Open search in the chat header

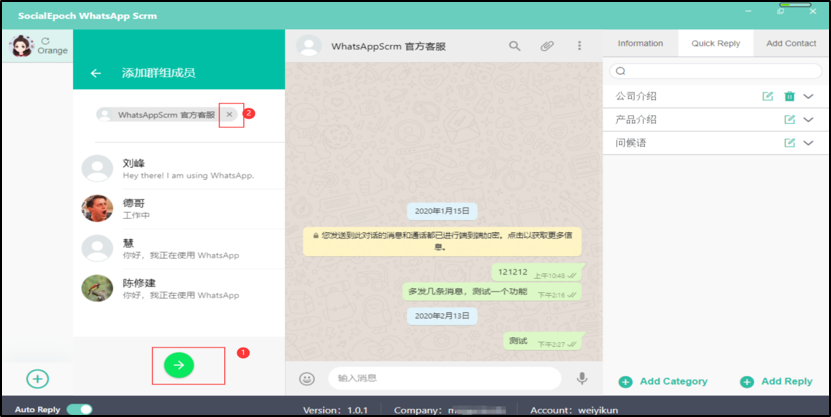click(x=515, y=46)
